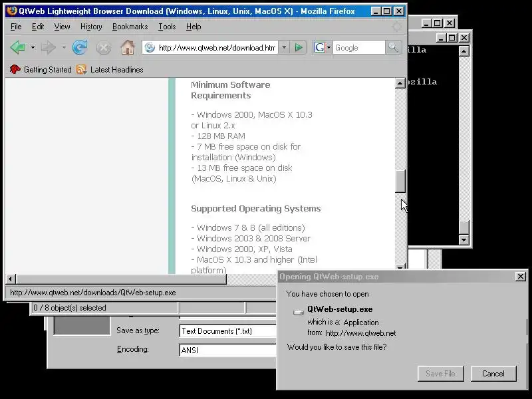
Task: Open the History menu
Action: click(91, 27)
